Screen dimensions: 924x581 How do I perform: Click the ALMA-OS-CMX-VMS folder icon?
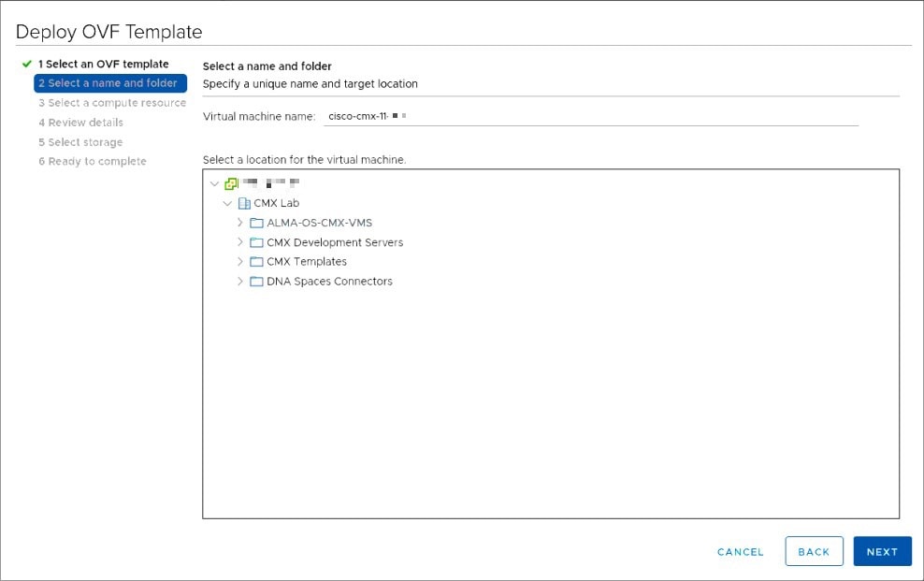point(256,223)
